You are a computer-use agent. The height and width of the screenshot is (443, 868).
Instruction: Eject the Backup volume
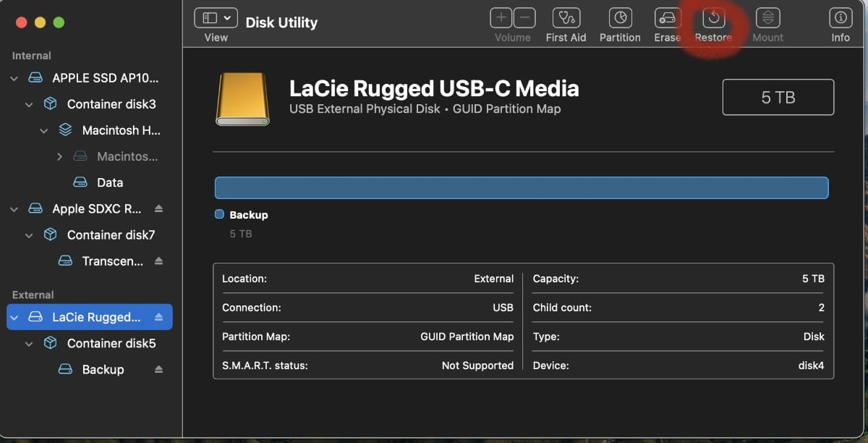159,369
